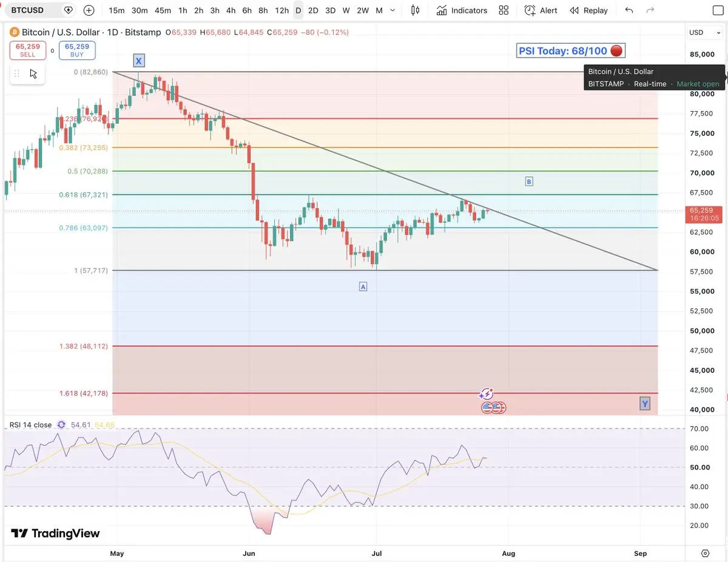The image size is (728, 562).
Task: Expand the timeframe dropdown chevron
Action: (x=393, y=10)
